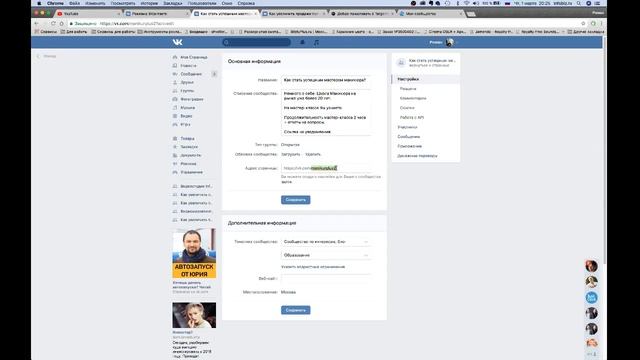The height and width of the screenshot is (360, 640).
Task: Save the main information section
Action: (x=296, y=200)
